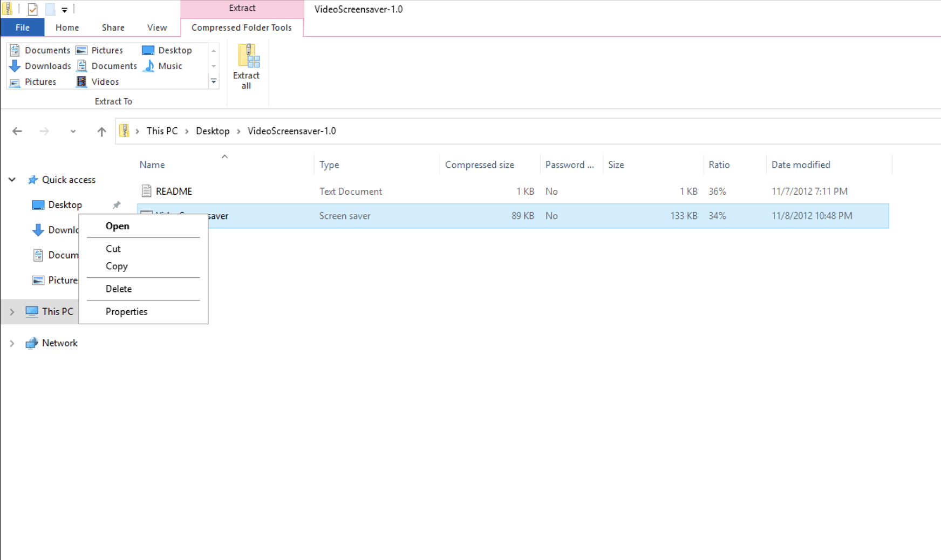This screenshot has width=941, height=560.
Task: Select the README text document icon
Action: [146, 191]
